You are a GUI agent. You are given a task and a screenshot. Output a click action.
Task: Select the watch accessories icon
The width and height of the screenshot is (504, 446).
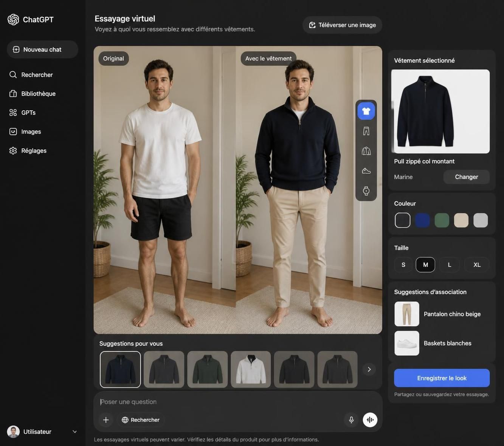(366, 191)
